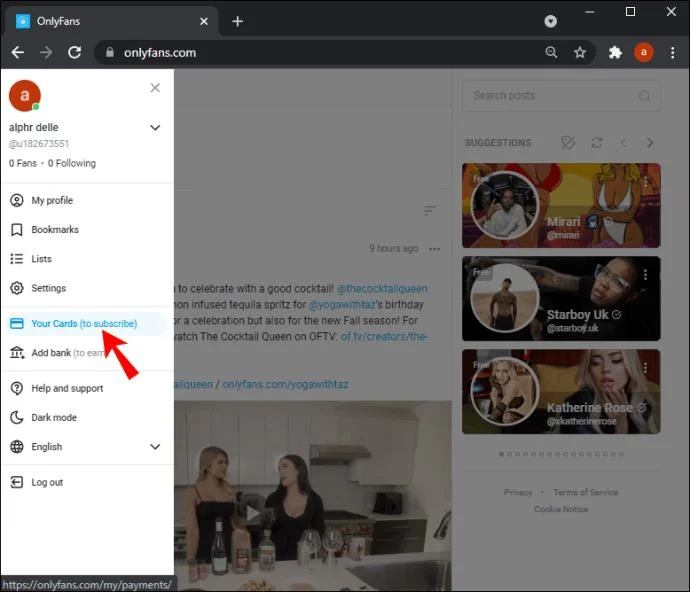
Task: Click the My profile person icon
Action: [17, 200]
